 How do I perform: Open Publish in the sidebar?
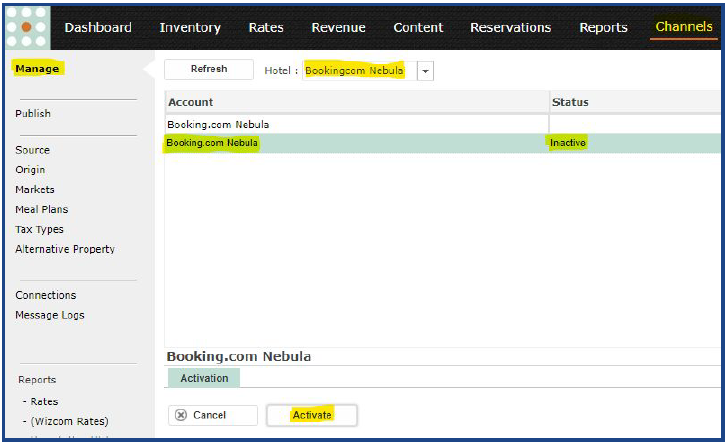[33, 114]
